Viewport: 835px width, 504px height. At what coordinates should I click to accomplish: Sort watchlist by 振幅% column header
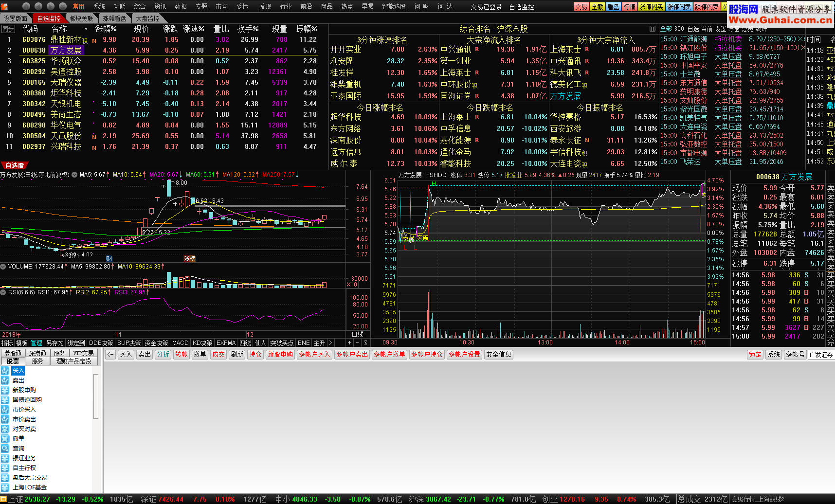point(306,29)
